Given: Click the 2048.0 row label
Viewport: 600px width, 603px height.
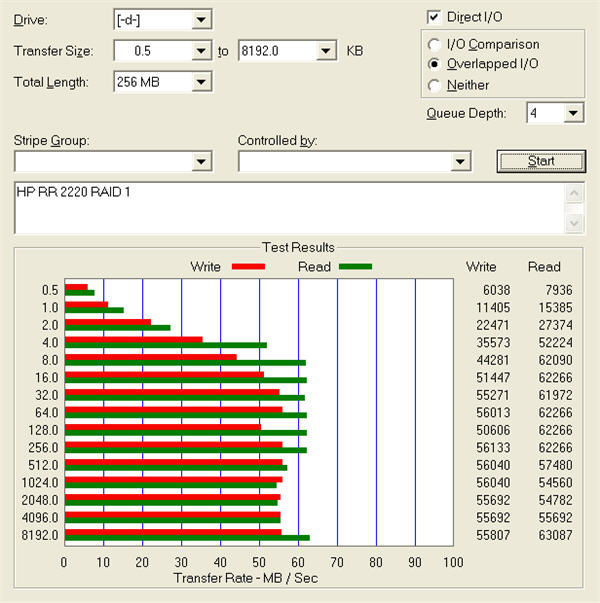Looking at the screenshot, I should [x=40, y=500].
